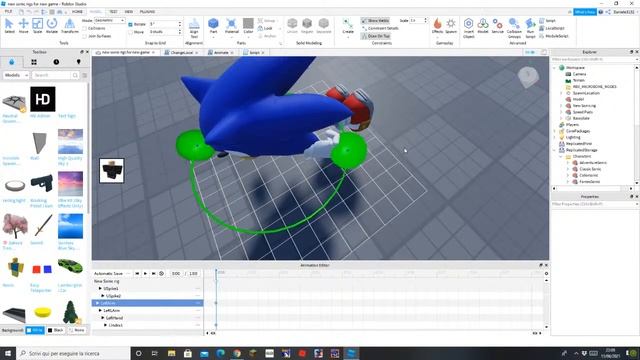Select the White background option in Toolbox
Viewport: 640px width, 360px height.
click(35, 330)
